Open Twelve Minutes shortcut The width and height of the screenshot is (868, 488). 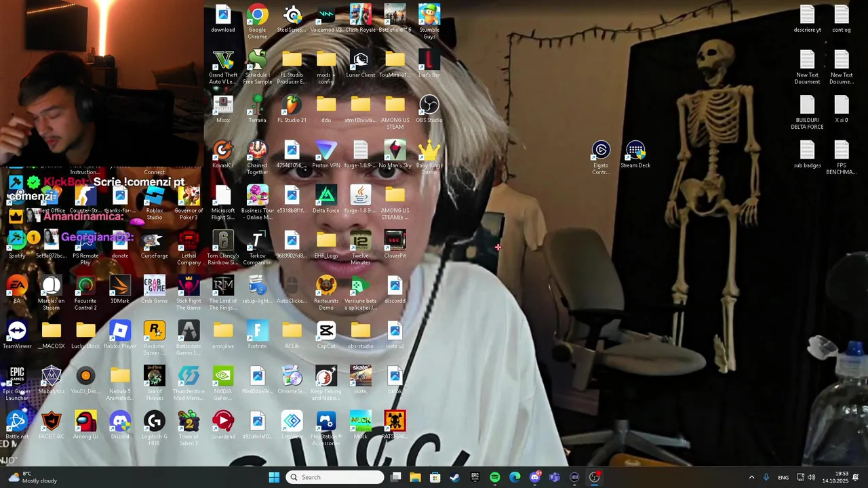click(361, 247)
